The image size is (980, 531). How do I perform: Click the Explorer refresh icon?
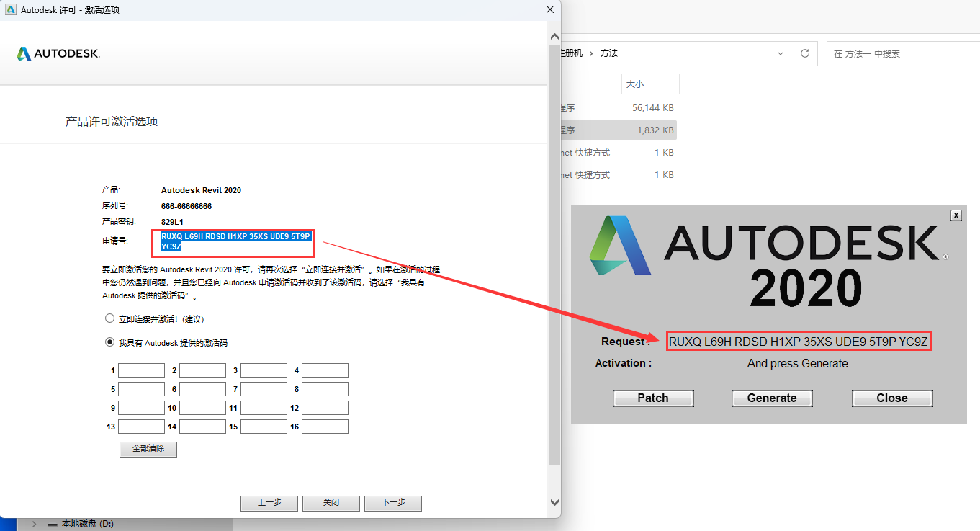[805, 53]
